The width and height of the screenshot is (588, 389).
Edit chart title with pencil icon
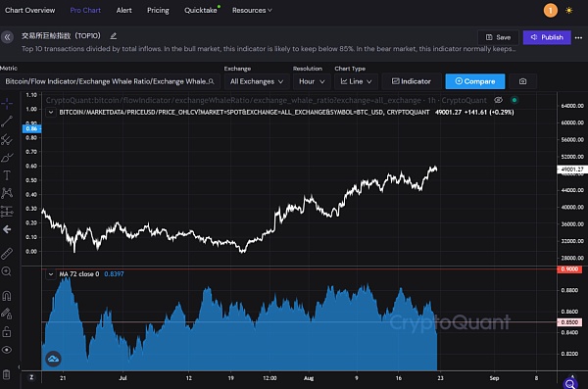coord(114,36)
